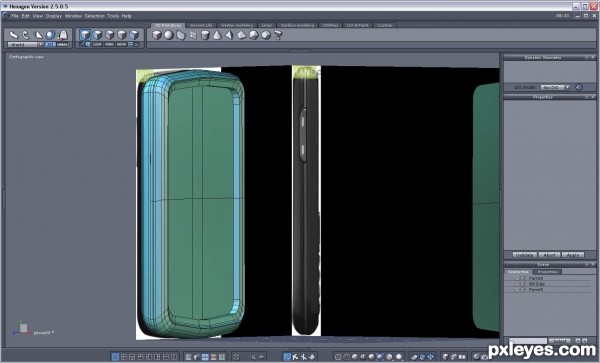Select the rotate manipulator tool

tap(26, 35)
